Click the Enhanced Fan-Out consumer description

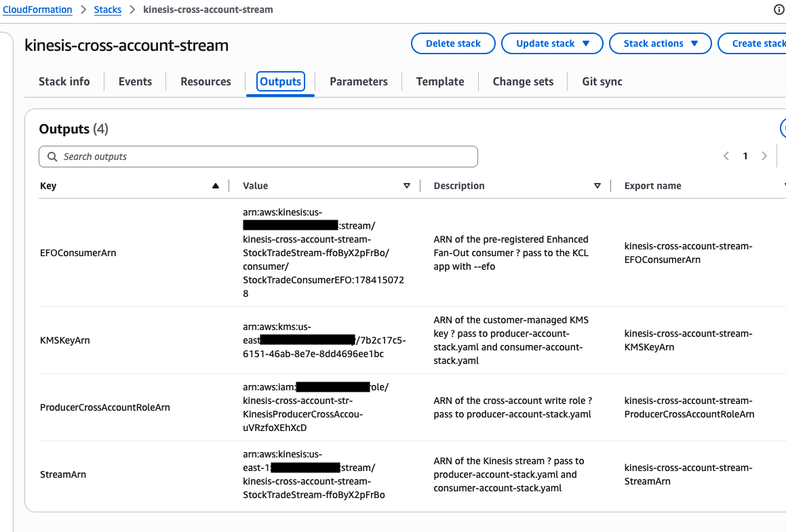click(x=511, y=253)
